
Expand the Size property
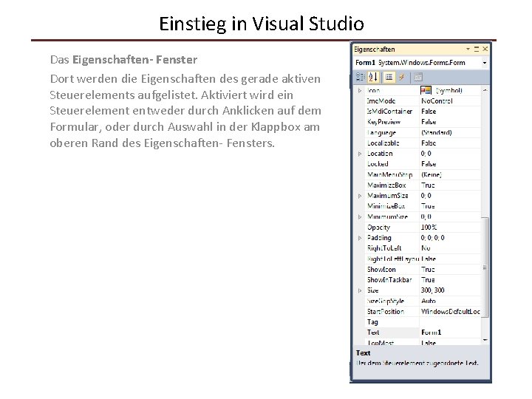[360, 290]
